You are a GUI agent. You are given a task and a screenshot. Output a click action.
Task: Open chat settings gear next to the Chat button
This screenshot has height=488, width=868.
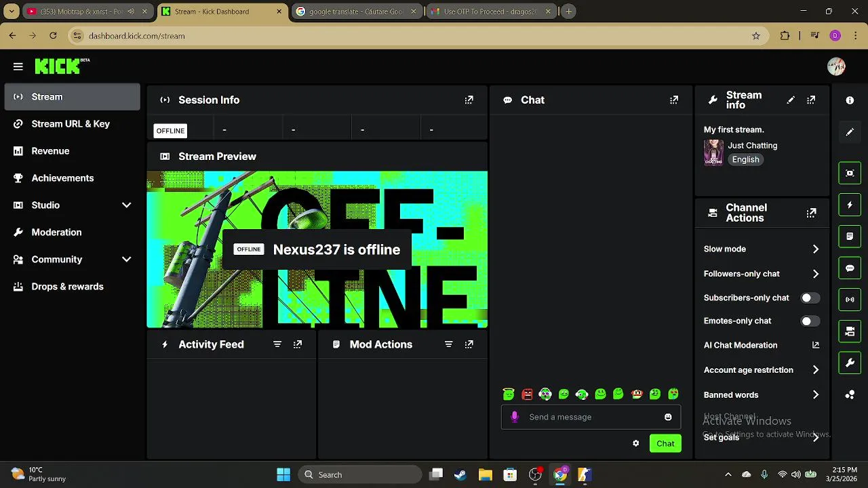(635, 443)
